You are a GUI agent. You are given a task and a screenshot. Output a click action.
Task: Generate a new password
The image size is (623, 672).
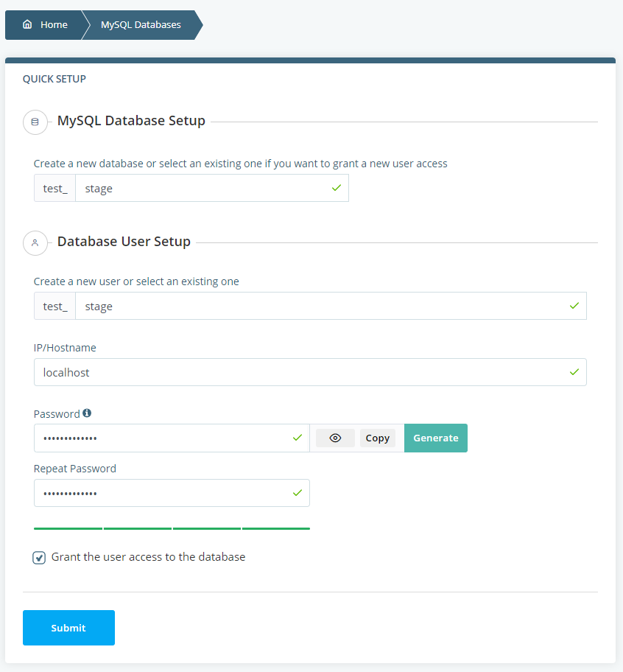[435, 438]
